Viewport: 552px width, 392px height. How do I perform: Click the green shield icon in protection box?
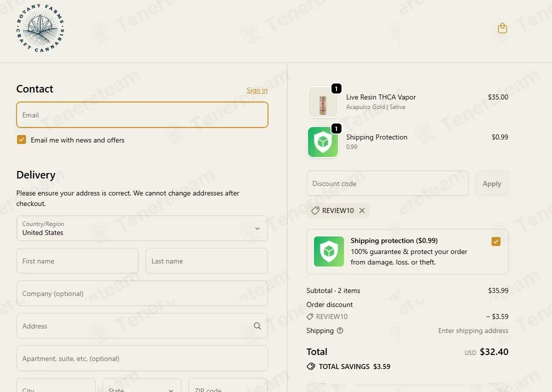pyautogui.click(x=329, y=251)
